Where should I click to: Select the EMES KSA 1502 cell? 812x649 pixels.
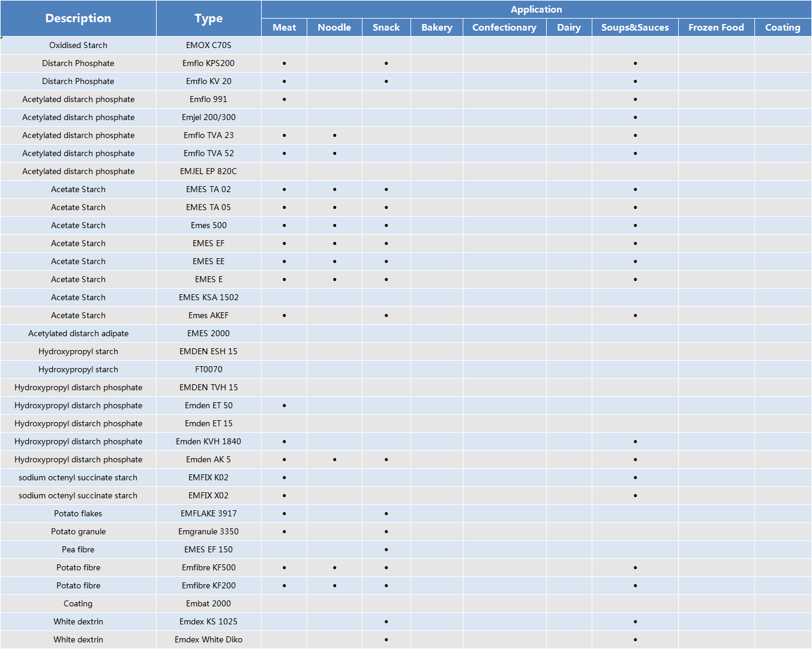click(x=208, y=297)
